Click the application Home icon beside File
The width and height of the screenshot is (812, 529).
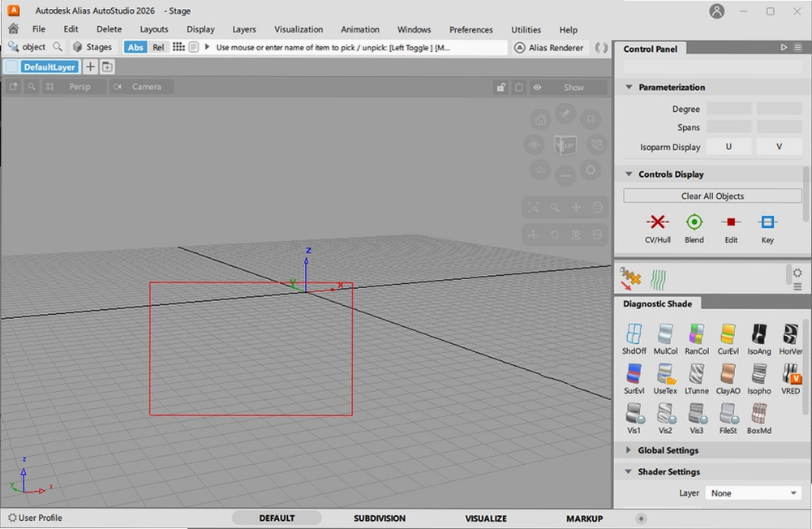click(14, 29)
